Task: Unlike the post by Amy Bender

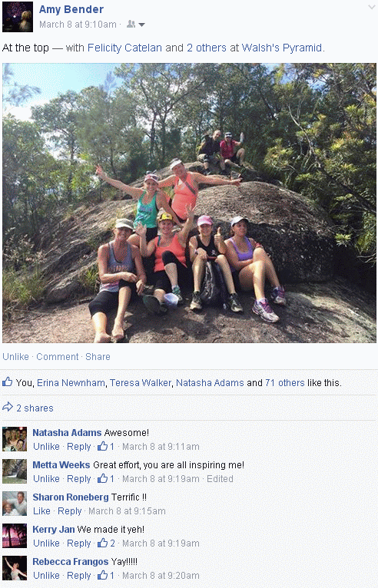Action: coord(16,357)
